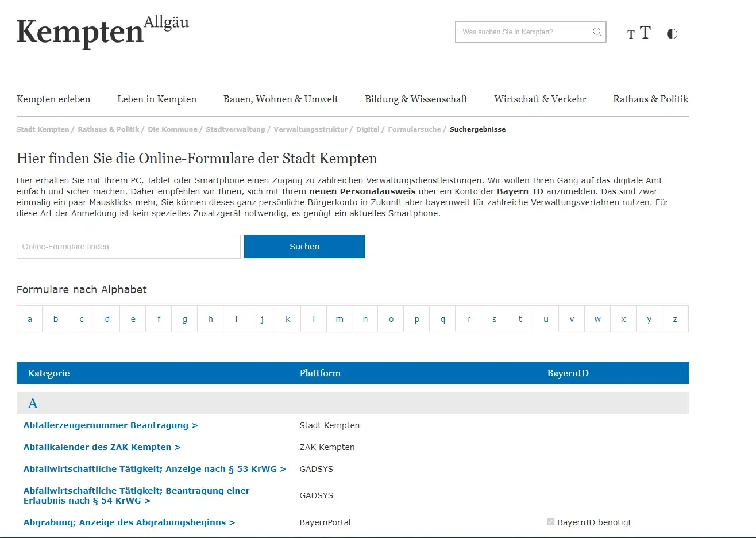
Task: Select letter z in the alphabet filter
Action: tap(675, 319)
